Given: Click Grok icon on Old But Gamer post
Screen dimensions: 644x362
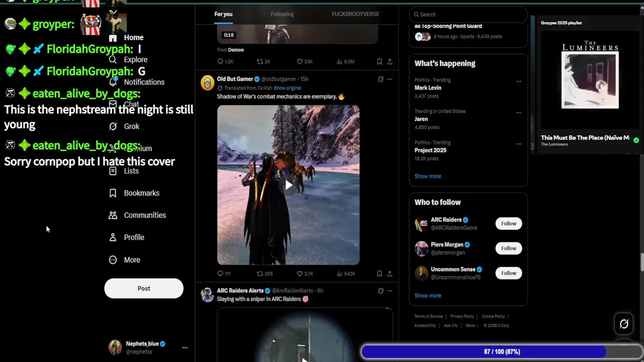Looking at the screenshot, I should pos(381,79).
